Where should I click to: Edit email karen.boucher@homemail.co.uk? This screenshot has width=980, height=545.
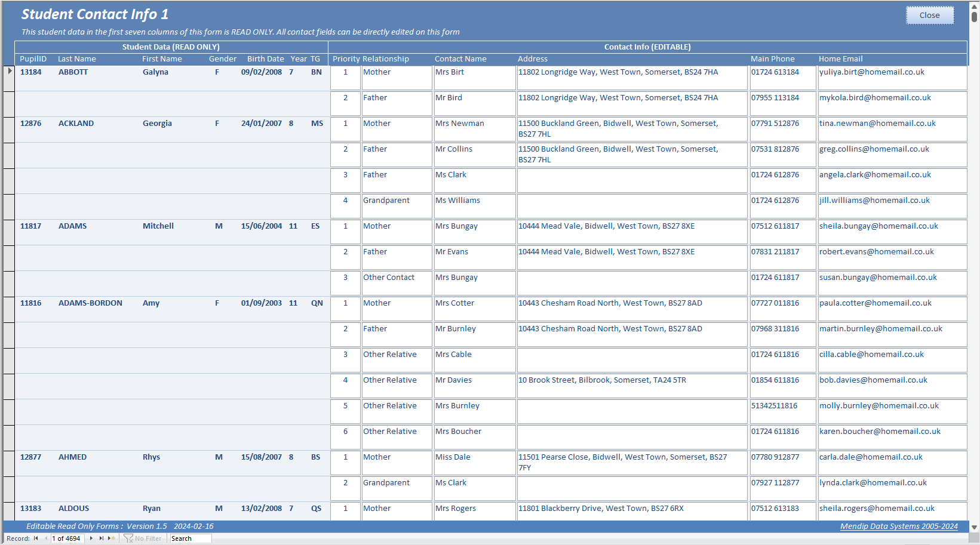click(892, 438)
